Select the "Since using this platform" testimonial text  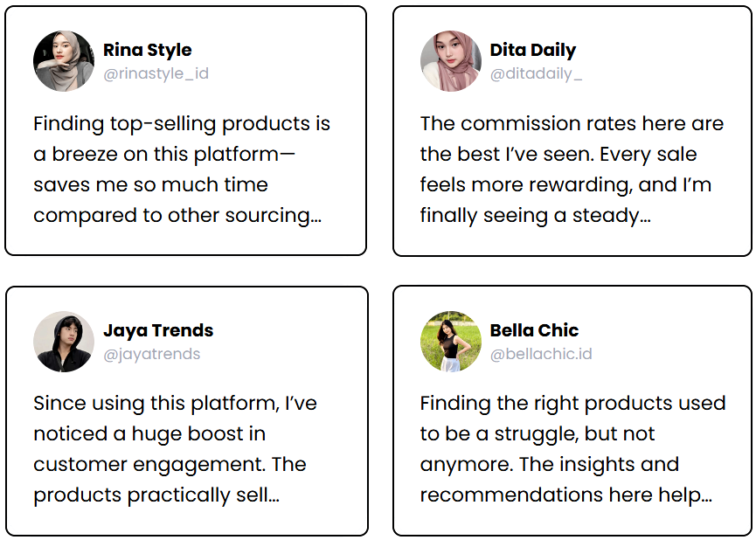coord(175,449)
